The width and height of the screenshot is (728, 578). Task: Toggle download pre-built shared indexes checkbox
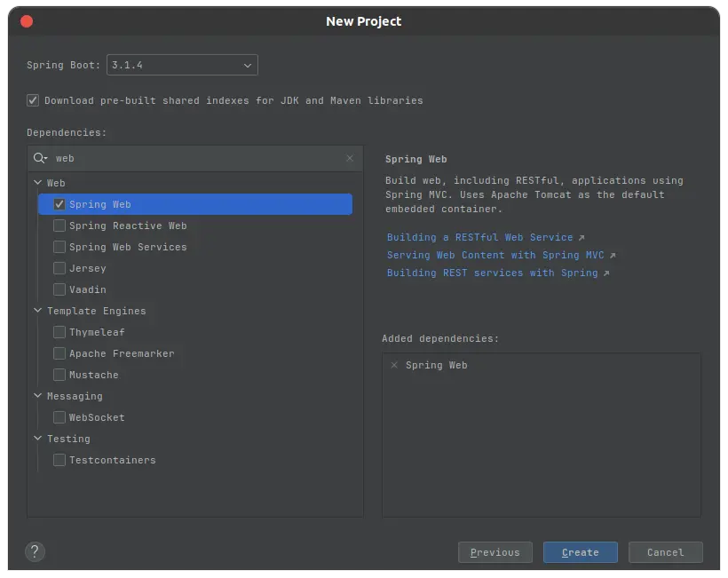pyautogui.click(x=33, y=100)
